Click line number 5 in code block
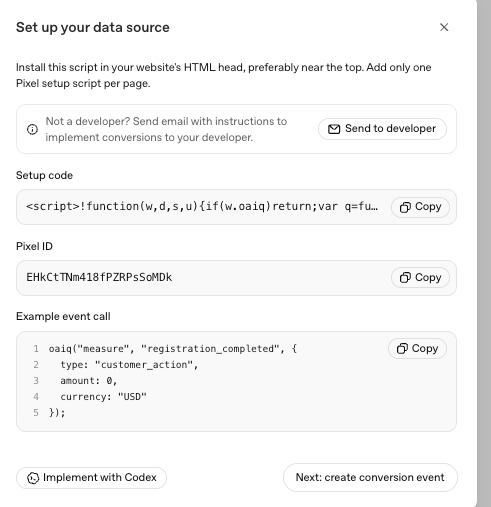The width and height of the screenshot is (491, 507). pos(36,413)
